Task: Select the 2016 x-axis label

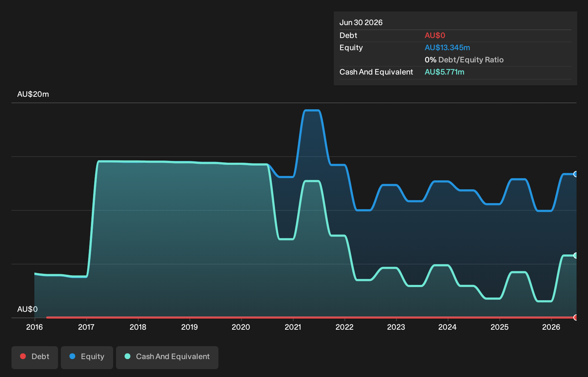Action: pos(34,327)
